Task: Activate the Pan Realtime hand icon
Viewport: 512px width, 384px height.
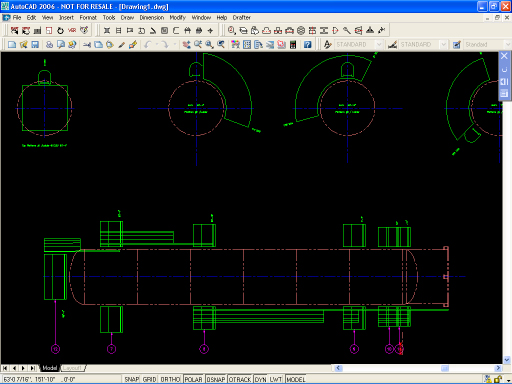Action: pyautogui.click(x=187, y=44)
